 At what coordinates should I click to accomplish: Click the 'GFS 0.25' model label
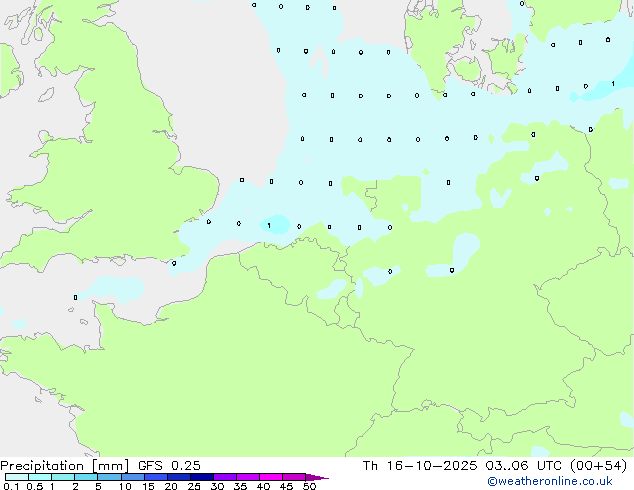pos(169,466)
